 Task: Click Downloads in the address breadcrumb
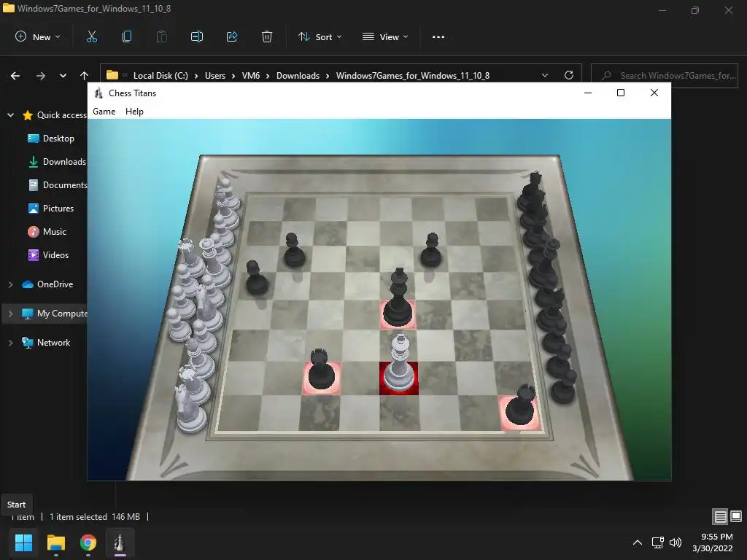298,75
